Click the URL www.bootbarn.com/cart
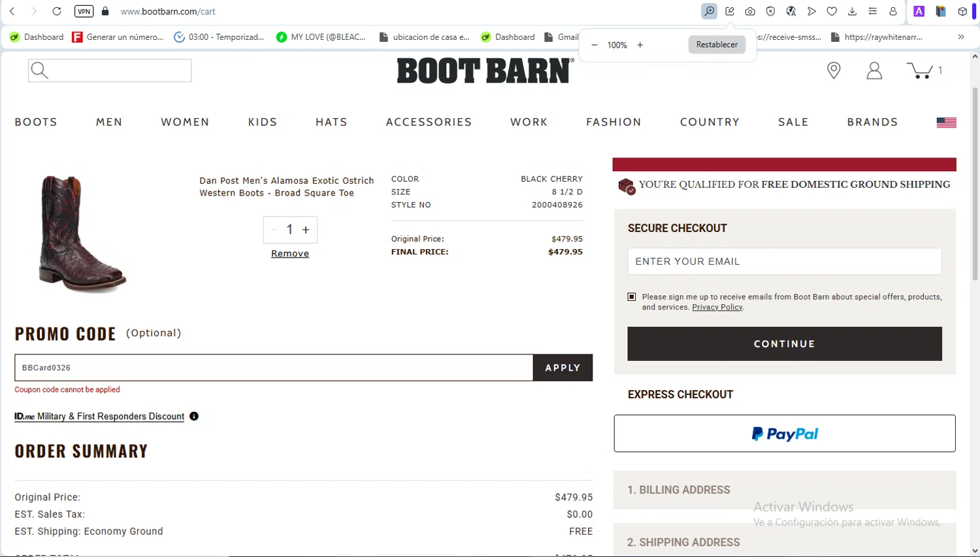The height and width of the screenshot is (557, 980). tap(168, 12)
